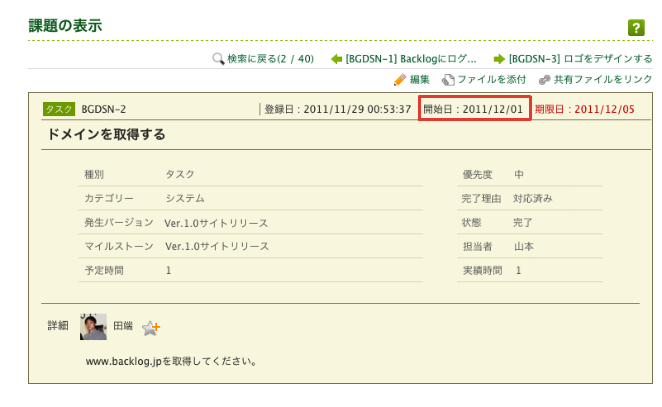Click the description www.backlog.jpを取得してください。
The image size is (662, 407).
172,361
